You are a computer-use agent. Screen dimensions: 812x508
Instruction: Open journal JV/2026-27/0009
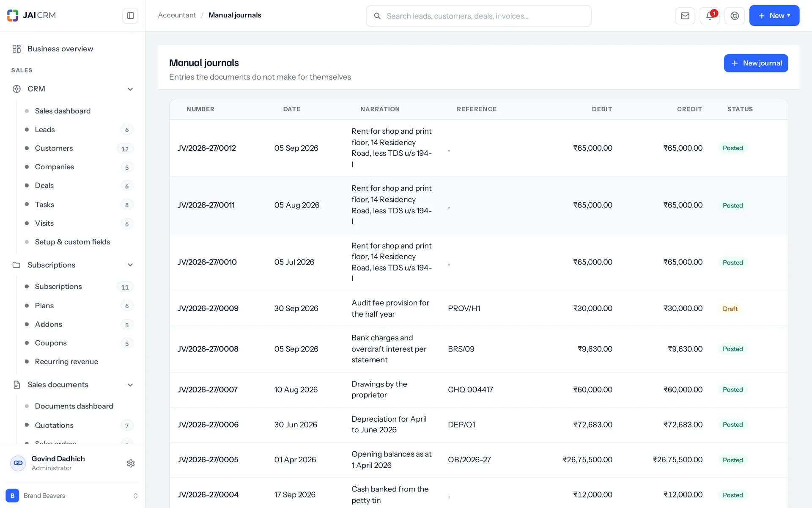(x=208, y=309)
